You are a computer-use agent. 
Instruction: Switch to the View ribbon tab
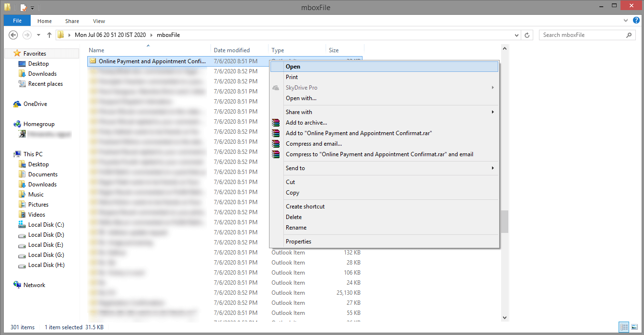point(99,21)
